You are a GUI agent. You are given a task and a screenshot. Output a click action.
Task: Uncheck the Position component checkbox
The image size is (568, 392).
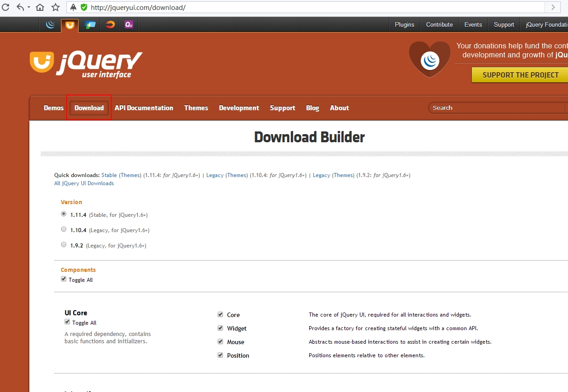(220, 355)
